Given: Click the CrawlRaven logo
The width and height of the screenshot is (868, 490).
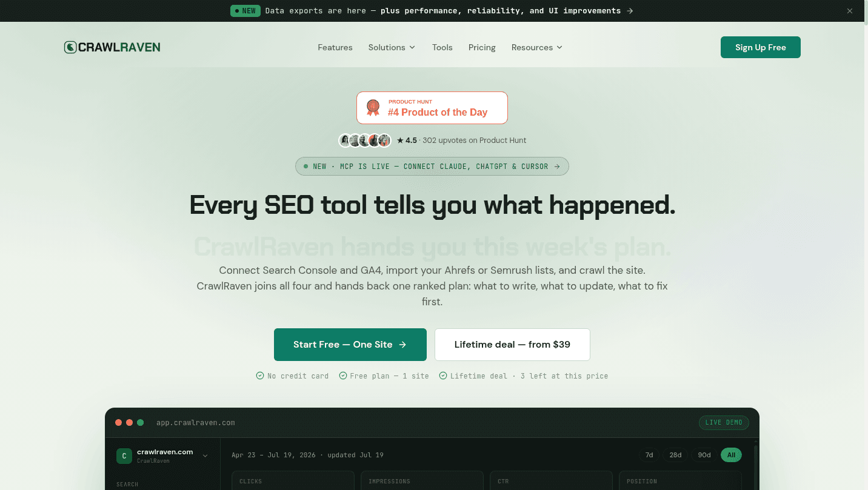Looking at the screenshot, I should (x=112, y=47).
